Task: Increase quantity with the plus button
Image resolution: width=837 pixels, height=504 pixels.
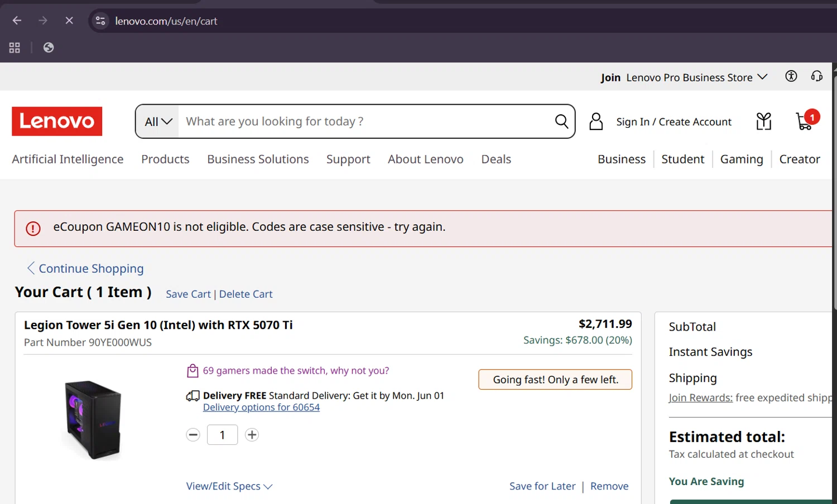Action: [x=252, y=435]
